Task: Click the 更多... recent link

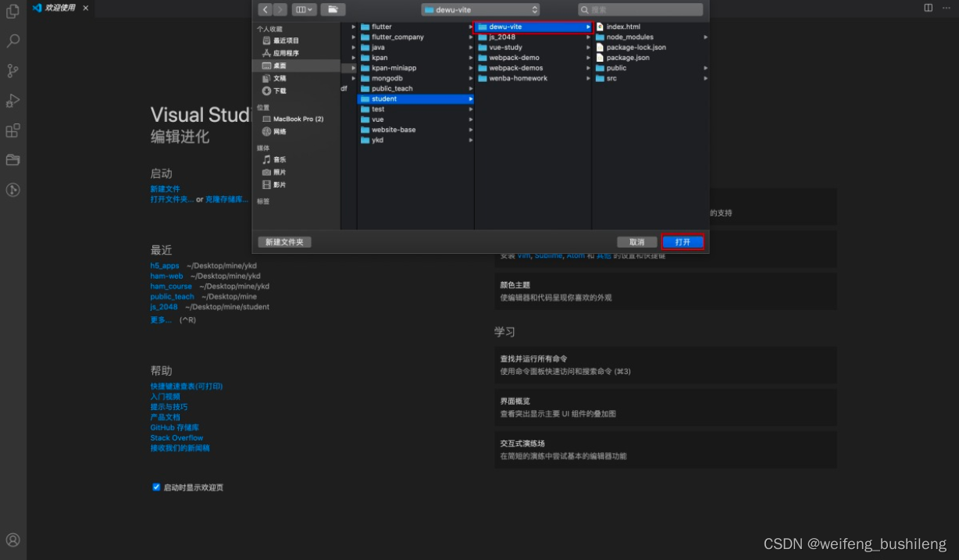Action: coord(161,319)
